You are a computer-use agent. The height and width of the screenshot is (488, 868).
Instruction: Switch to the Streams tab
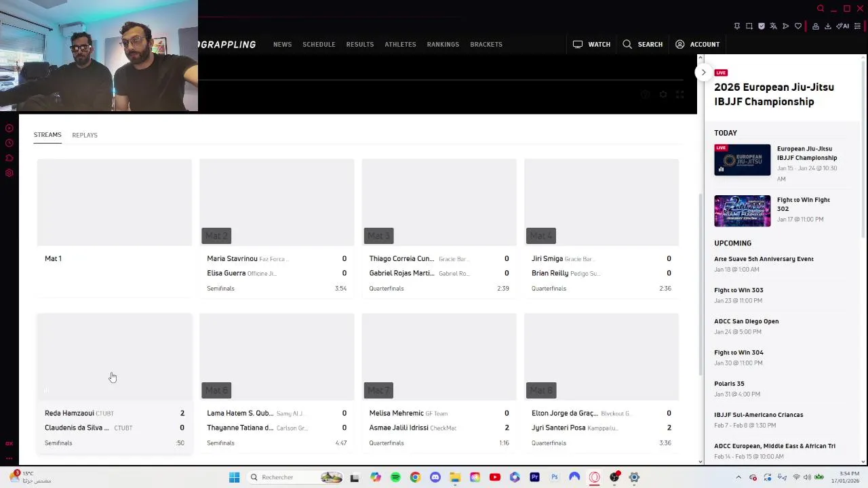point(47,135)
